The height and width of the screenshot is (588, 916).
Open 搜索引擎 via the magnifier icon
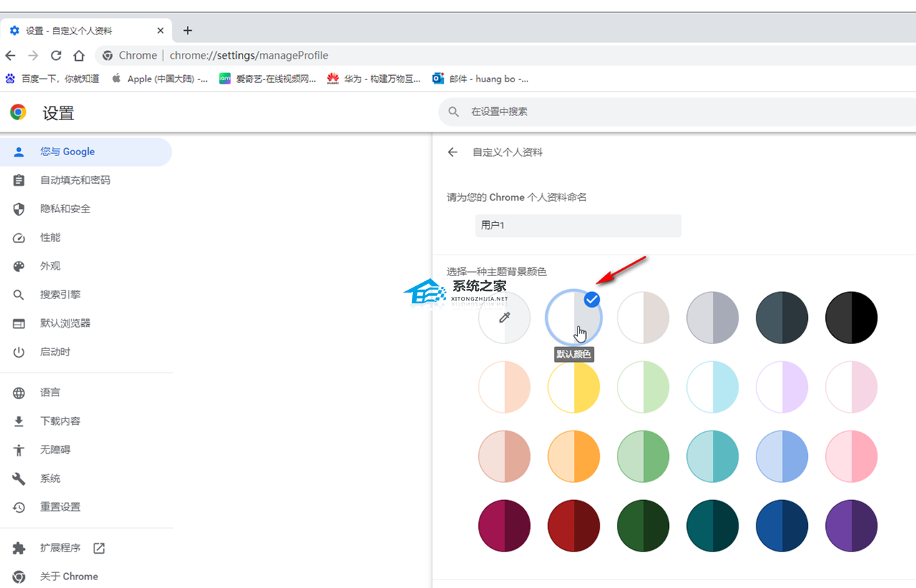(19, 295)
